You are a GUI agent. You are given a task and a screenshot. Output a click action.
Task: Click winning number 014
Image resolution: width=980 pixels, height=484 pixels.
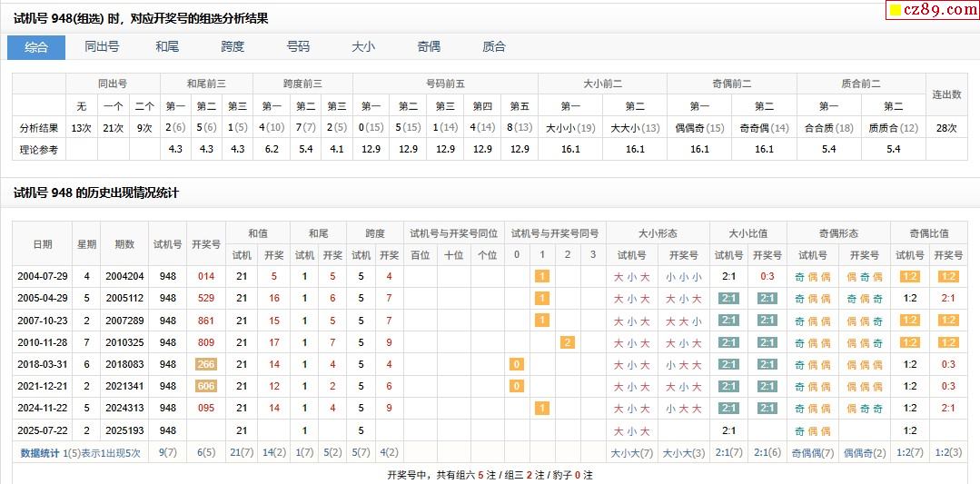click(205, 276)
